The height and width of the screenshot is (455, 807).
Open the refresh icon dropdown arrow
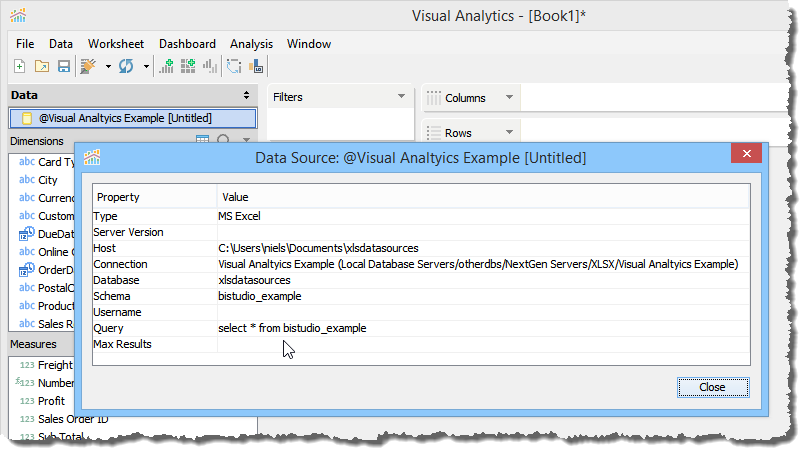[146, 68]
